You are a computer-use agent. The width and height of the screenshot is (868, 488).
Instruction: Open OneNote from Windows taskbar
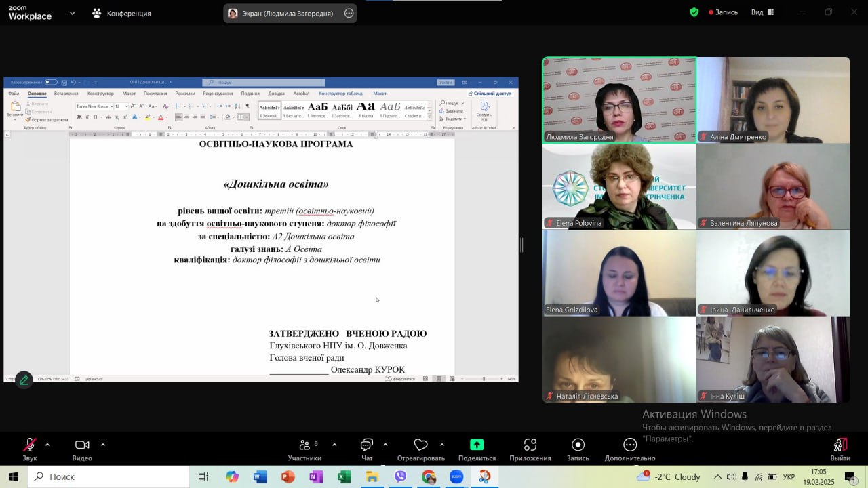click(x=316, y=476)
